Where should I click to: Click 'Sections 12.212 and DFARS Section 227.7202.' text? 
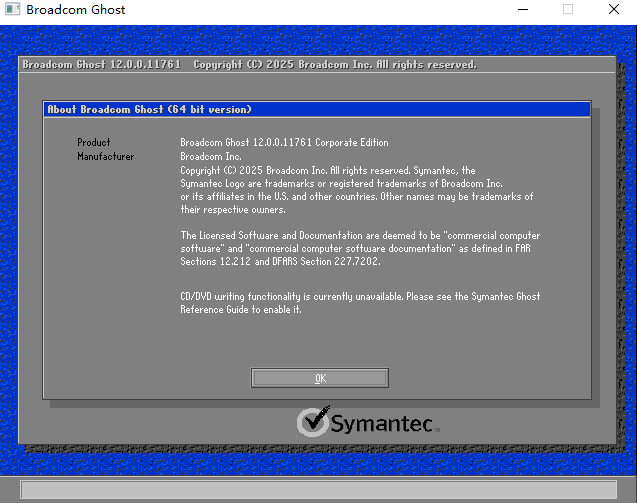coord(280,261)
